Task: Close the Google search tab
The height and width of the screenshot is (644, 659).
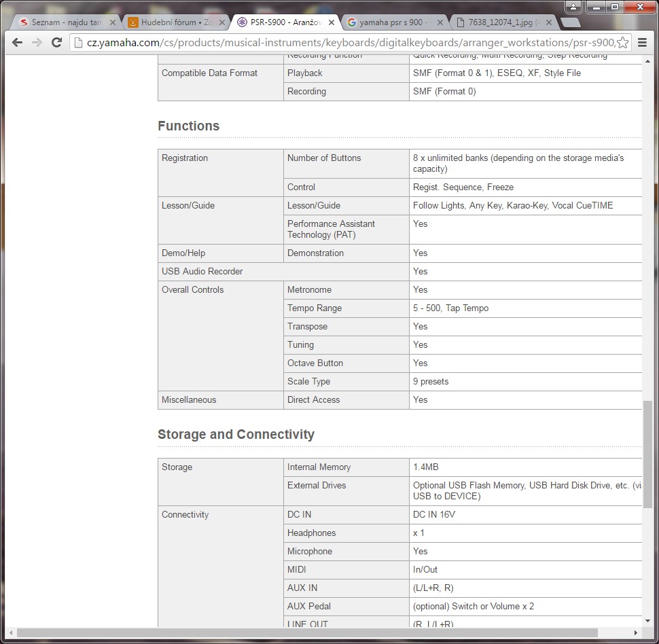Action: [x=440, y=22]
